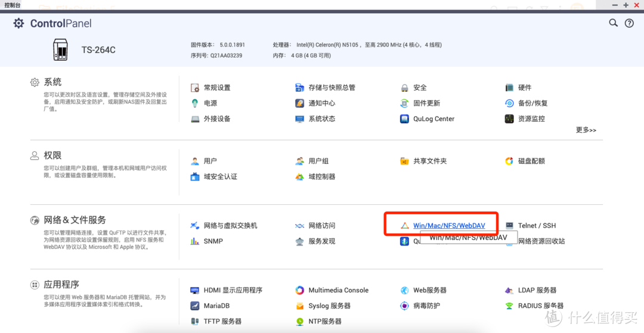The width and height of the screenshot is (644, 333).
Task: Open the 固件更新 firmware update icon
Action: coord(404,103)
